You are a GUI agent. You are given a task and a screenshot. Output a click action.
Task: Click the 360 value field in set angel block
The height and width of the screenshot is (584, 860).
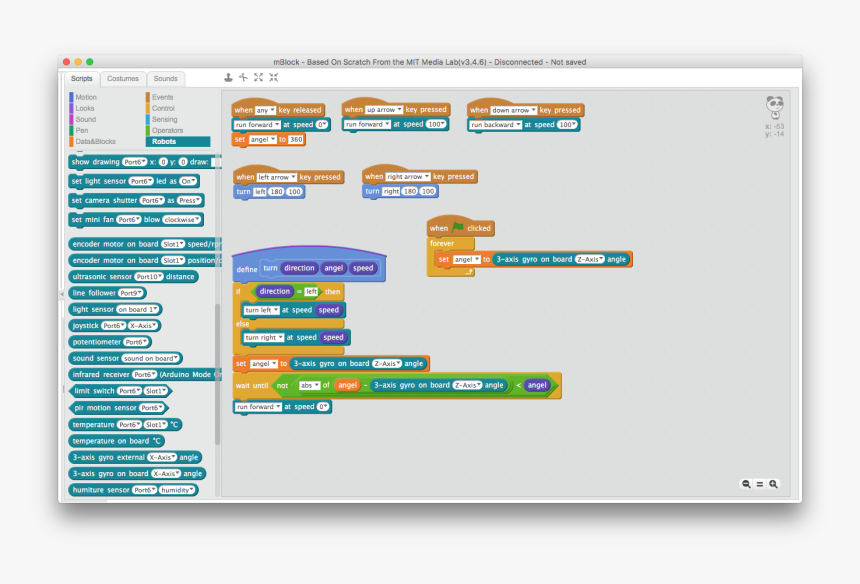[x=296, y=140]
